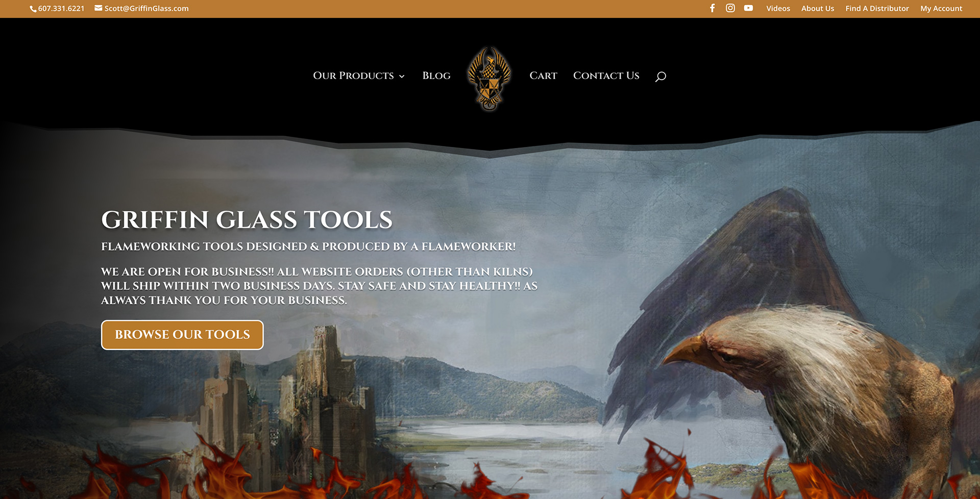The image size is (980, 499).
Task: Visit the About Us link
Action: pyautogui.click(x=818, y=9)
